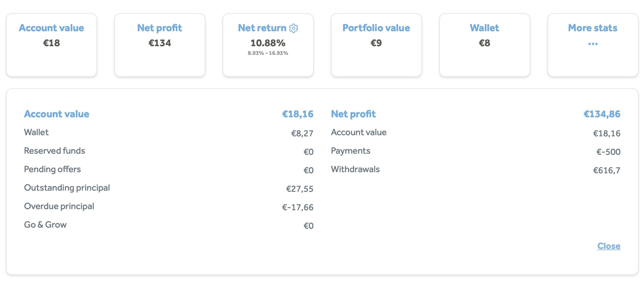Screen dimensions: 644x290
Task: Click the Outstanding principal row label
Action: tap(67, 188)
